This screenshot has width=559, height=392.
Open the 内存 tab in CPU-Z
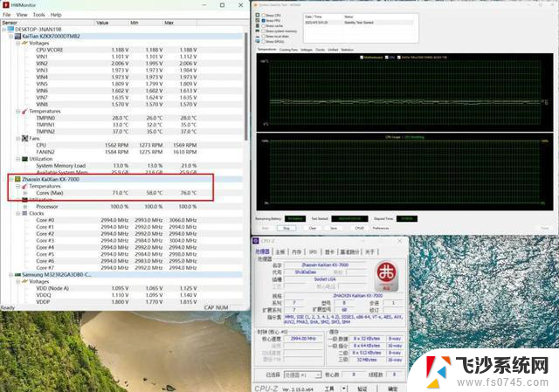click(x=297, y=251)
